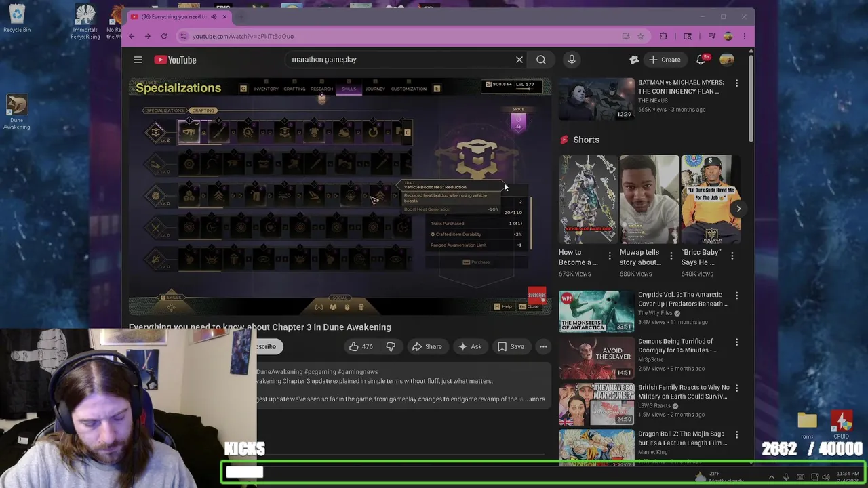Go back in Chrome
The image size is (868, 488).
[x=132, y=36]
